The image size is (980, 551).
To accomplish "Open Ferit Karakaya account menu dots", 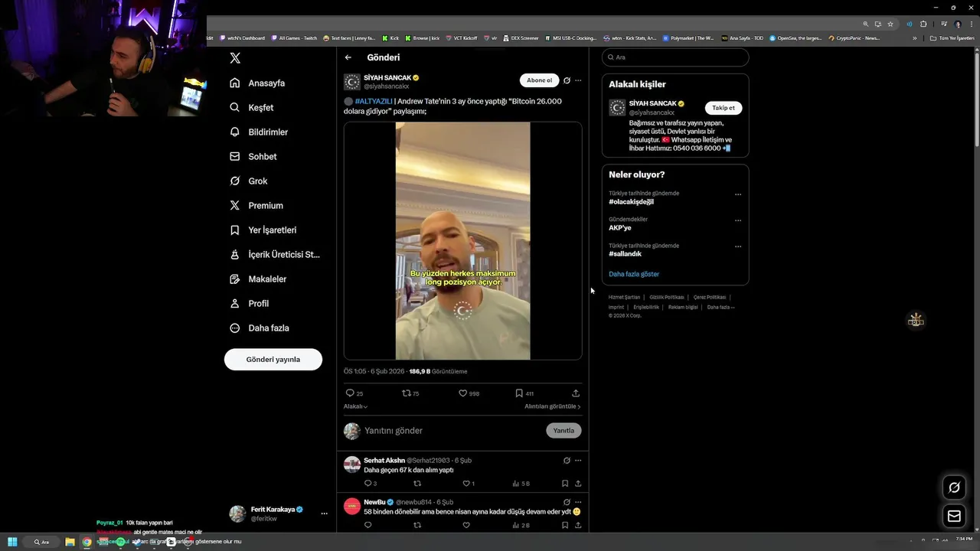I will pos(325,514).
